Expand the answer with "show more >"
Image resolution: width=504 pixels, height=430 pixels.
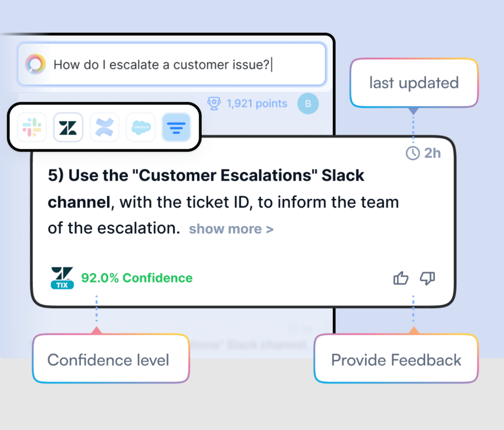pyautogui.click(x=231, y=229)
